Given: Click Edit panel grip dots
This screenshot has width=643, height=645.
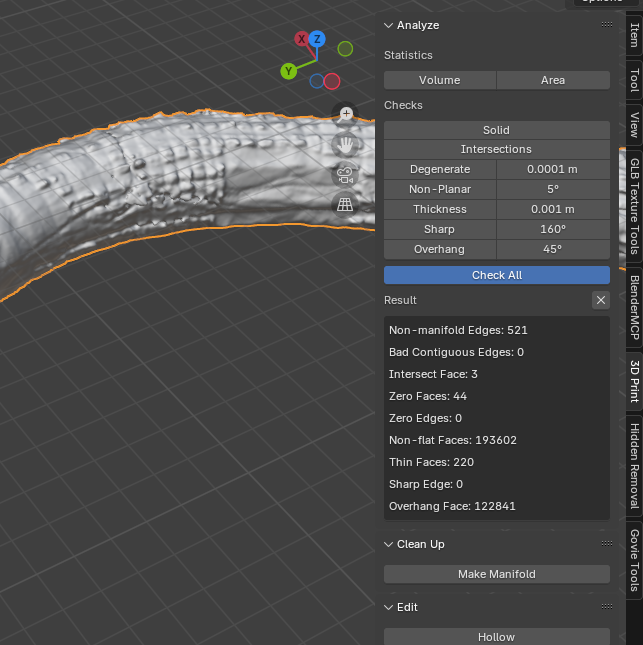Looking at the screenshot, I should pyautogui.click(x=607, y=607).
